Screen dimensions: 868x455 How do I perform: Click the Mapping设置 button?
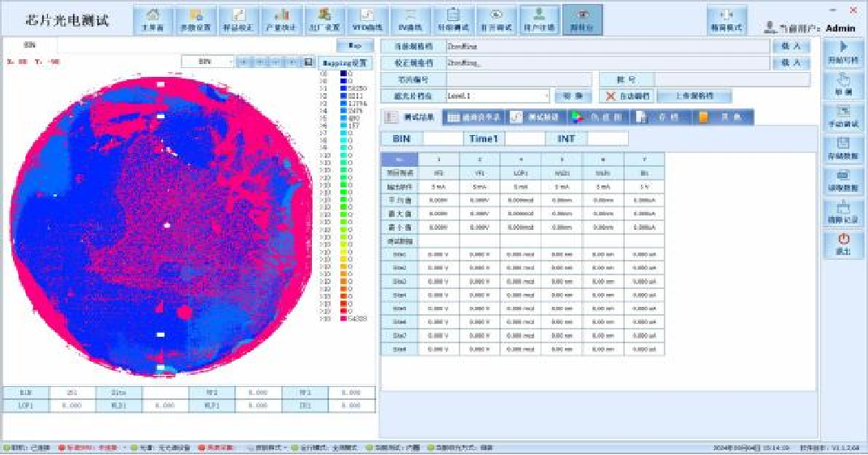pyautogui.click(x=345, y=62)
